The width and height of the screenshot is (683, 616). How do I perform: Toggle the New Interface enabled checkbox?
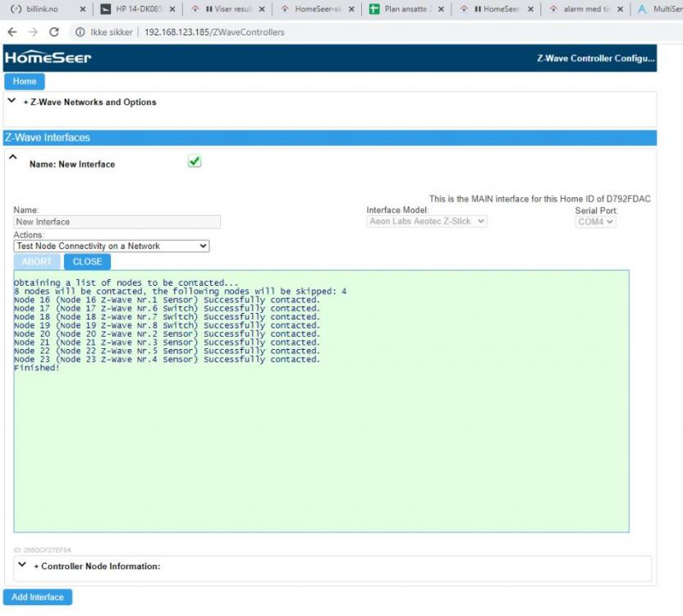(195, 162)
